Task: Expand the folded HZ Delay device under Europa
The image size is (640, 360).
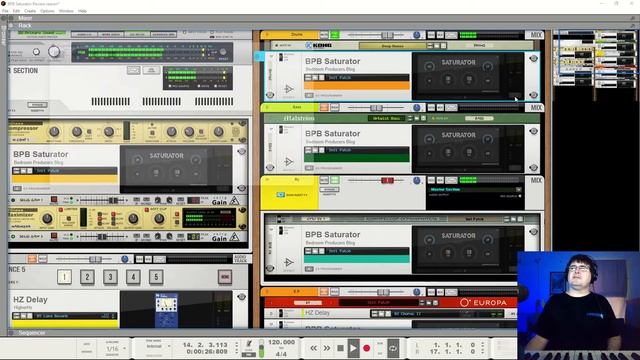Action: click(x=271, y=313)
